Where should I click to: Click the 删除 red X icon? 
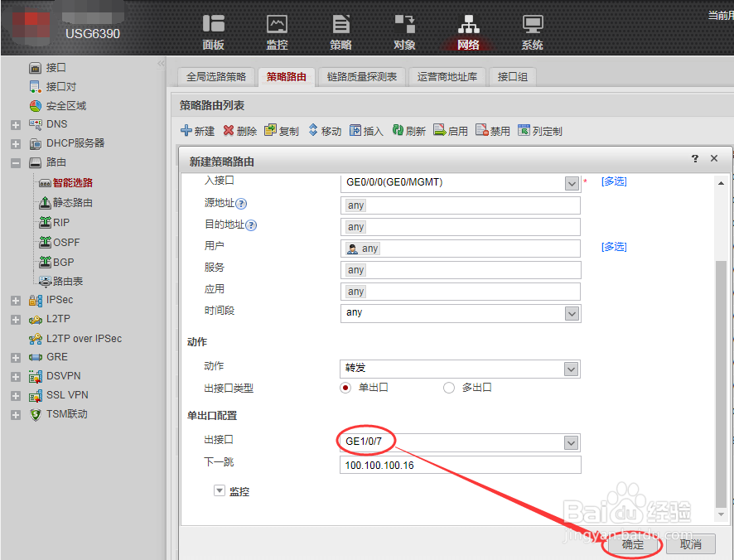point(229,130)
